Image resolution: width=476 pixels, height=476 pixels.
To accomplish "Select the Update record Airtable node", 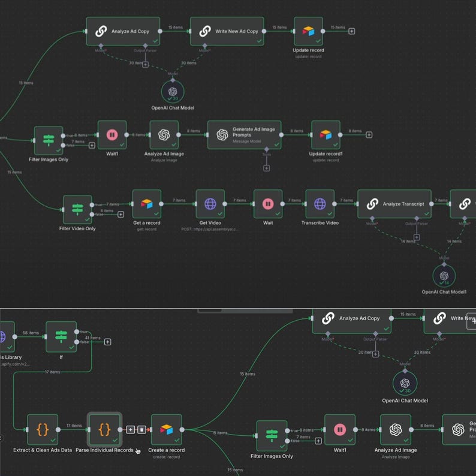I will 308,31.
